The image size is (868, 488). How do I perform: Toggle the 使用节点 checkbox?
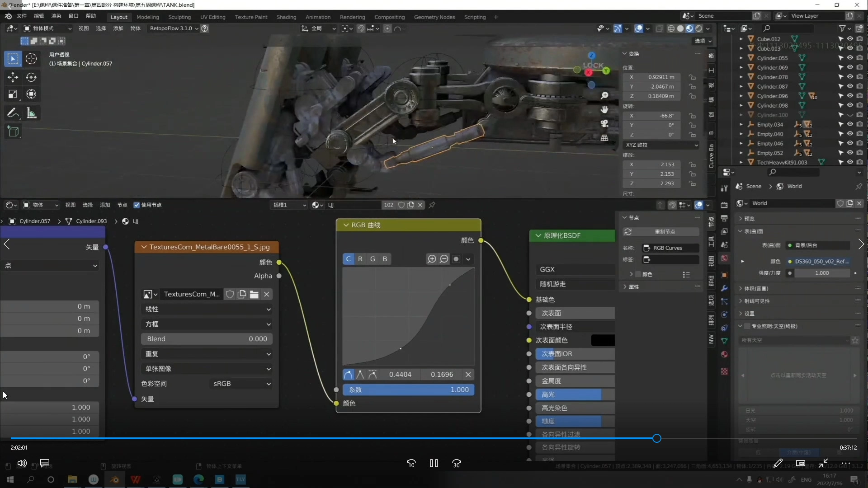[x=137, y=205]
